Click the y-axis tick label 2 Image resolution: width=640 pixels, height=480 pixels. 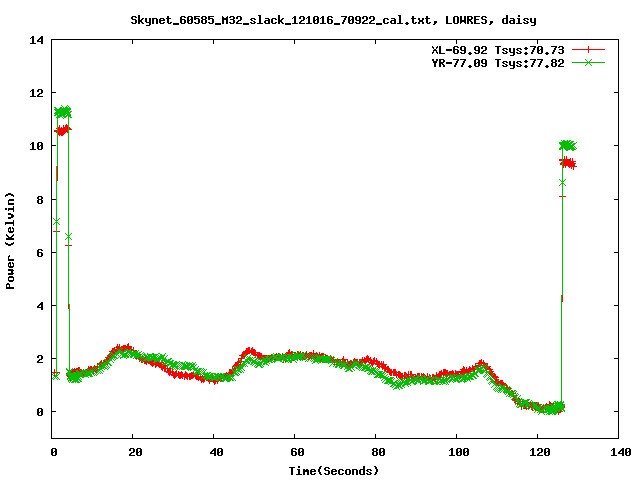tap(40, 359)
